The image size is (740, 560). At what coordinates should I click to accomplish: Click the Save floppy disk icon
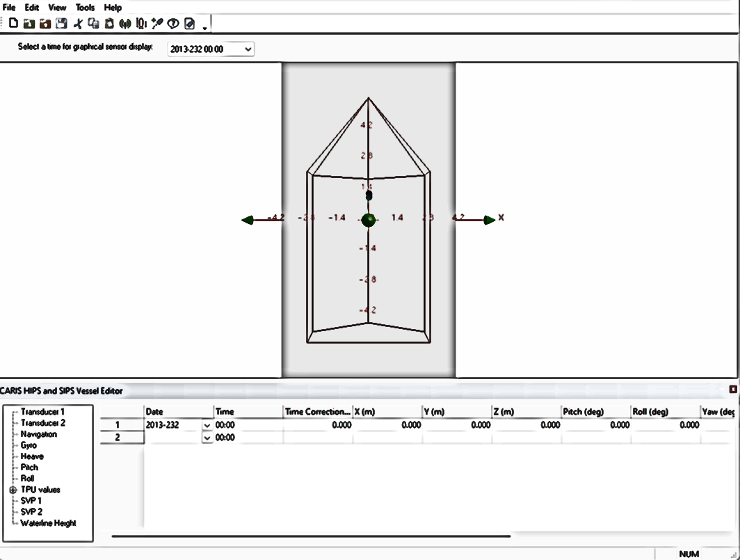point(61,24)
